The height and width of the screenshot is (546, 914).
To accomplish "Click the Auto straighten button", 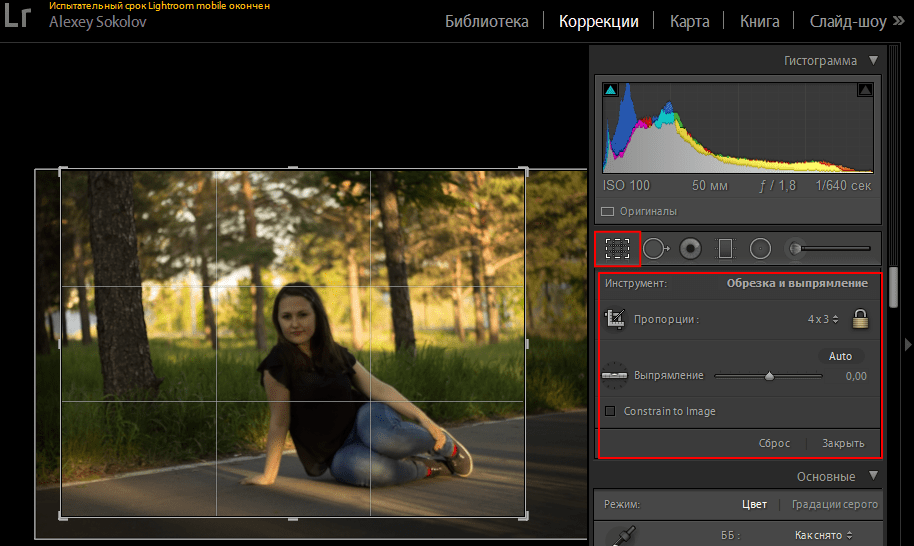I will point(840,356).
